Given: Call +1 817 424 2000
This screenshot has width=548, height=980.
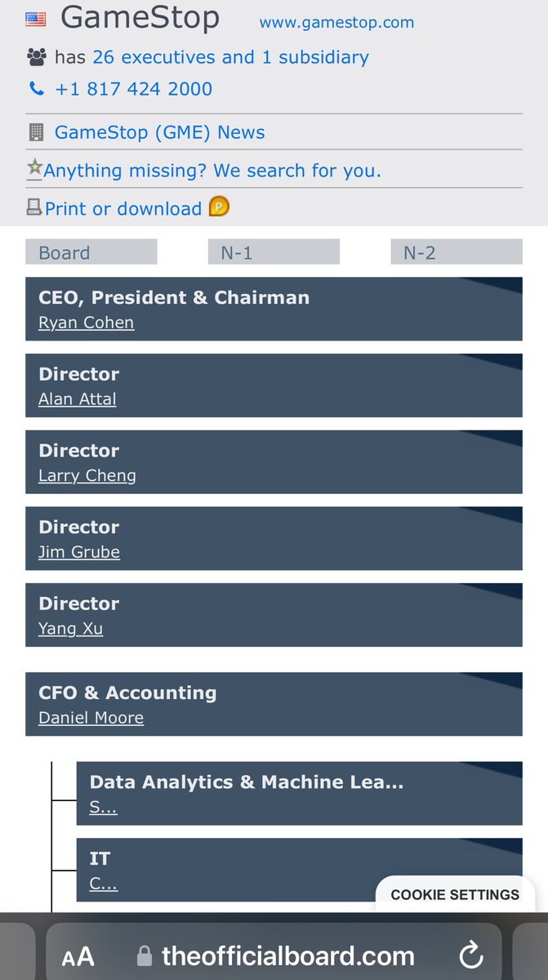Looking at the screenshot, I should [133, 89].
